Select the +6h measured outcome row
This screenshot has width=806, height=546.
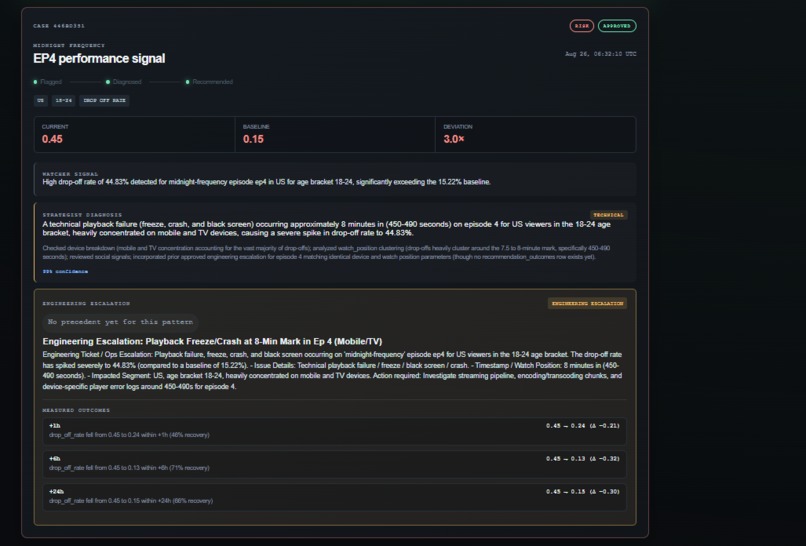tap(335, 464)
